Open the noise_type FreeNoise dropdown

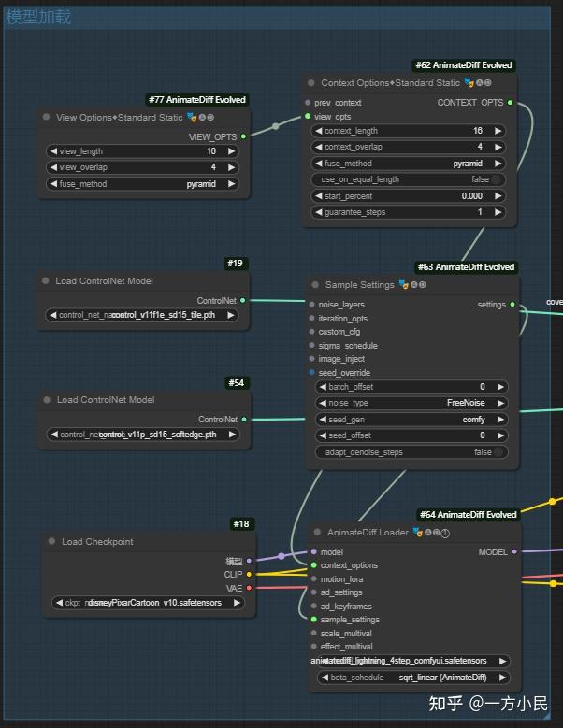tap(411, 403)
